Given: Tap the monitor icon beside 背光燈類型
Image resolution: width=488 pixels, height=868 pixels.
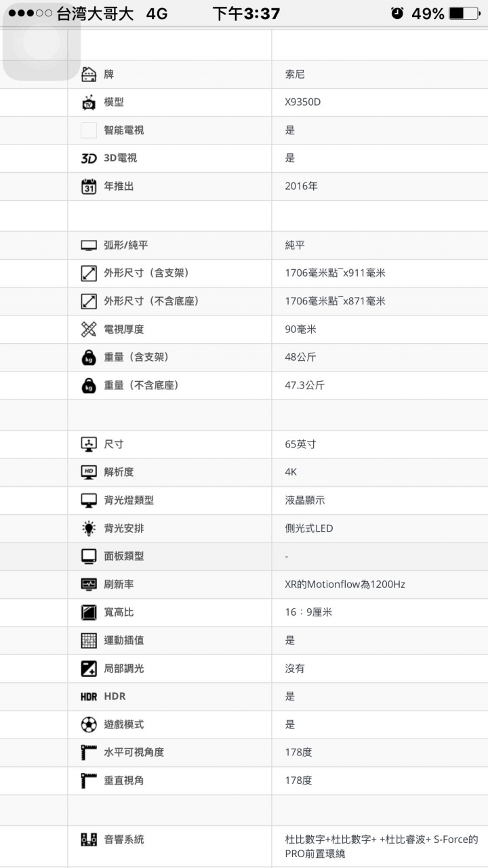Looking at the screenshot, I should click(89, 500).
